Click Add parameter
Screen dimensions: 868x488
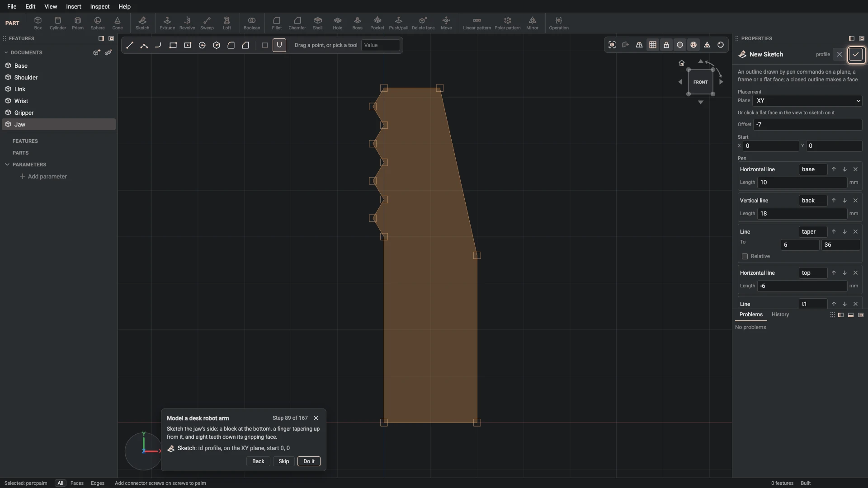[43, 177]
